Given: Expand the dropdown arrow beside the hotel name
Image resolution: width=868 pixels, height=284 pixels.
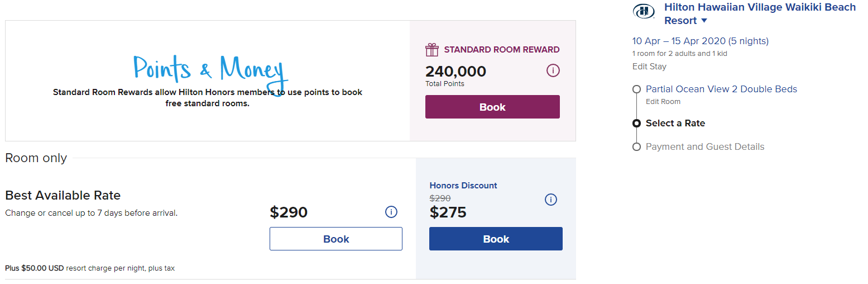Looking at the screenshot, I should (x=704, y=21).
